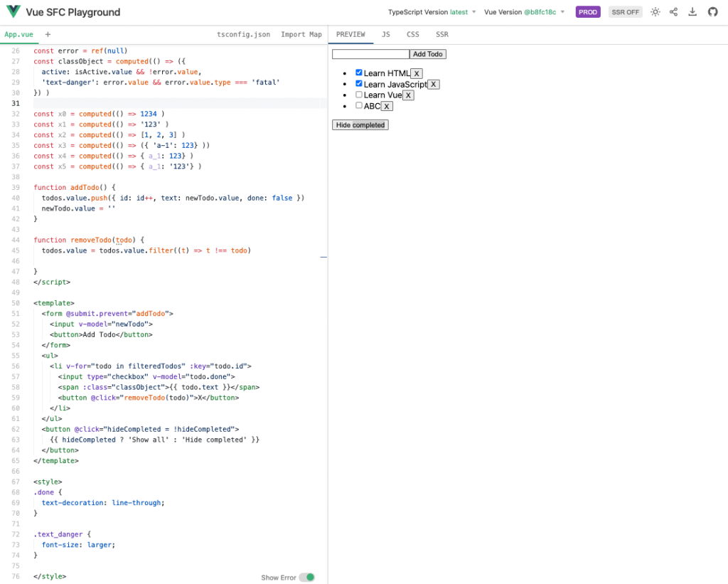Click the '<ul>' opening tag line
Screen dimensions: 728x584
pyautogui.click(x=50, y=356)
